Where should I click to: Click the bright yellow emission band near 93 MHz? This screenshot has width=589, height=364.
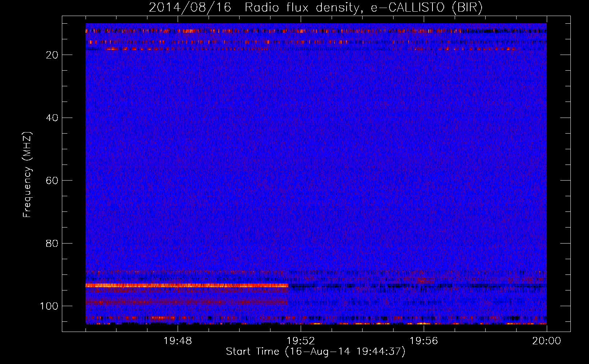point(187,285)
